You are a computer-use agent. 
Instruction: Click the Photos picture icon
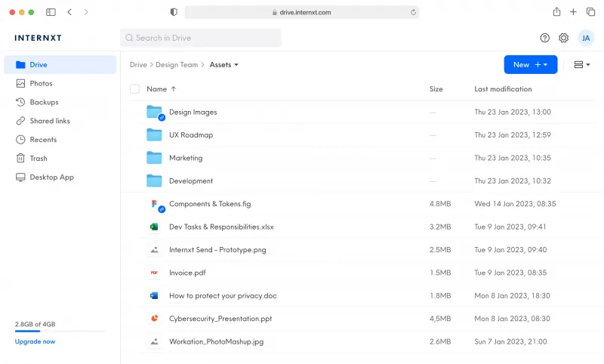coord(20,83)
